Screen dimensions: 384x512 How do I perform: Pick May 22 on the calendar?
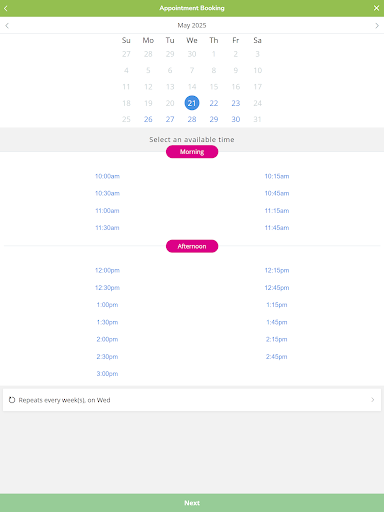tap(214, 103)
